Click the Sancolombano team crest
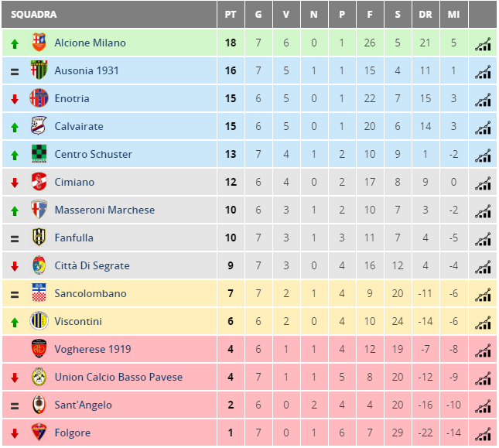Screen dimensions: 499x448 click(x=39, y=292)
